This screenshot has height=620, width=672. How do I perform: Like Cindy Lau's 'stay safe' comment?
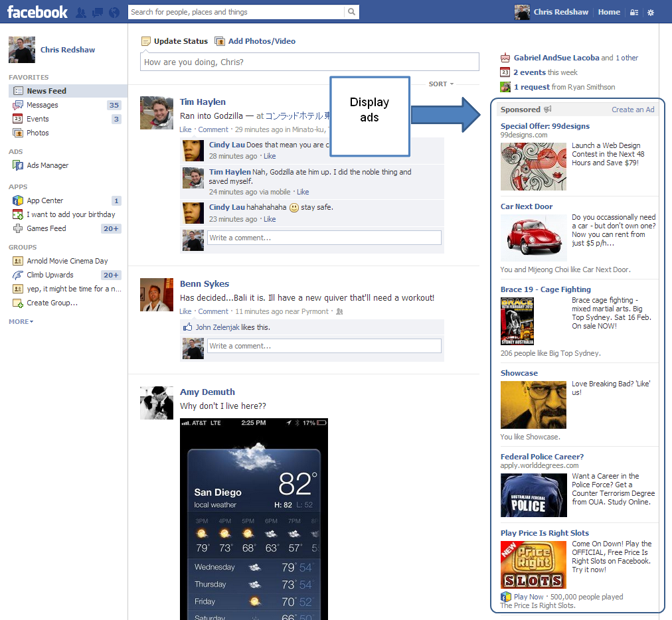click(270, 219)
